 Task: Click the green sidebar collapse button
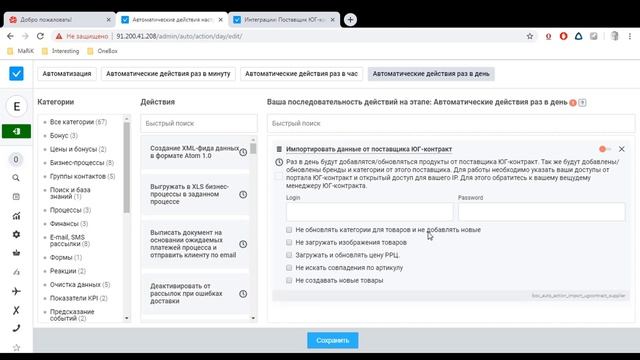[16, 131]
